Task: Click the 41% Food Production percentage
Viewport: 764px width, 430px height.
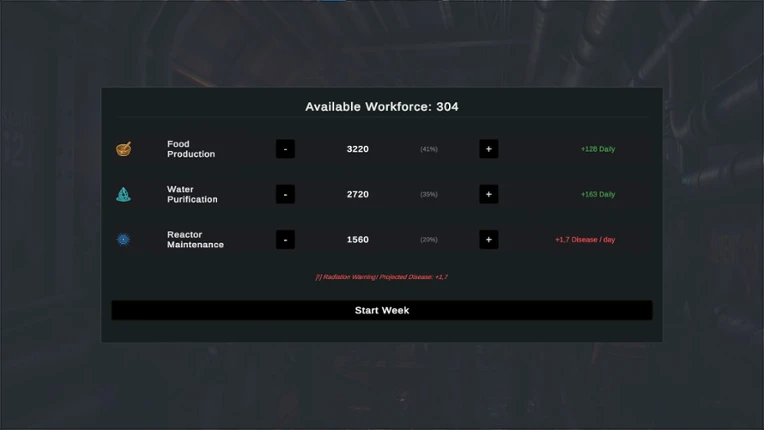Action: point(429,149)
